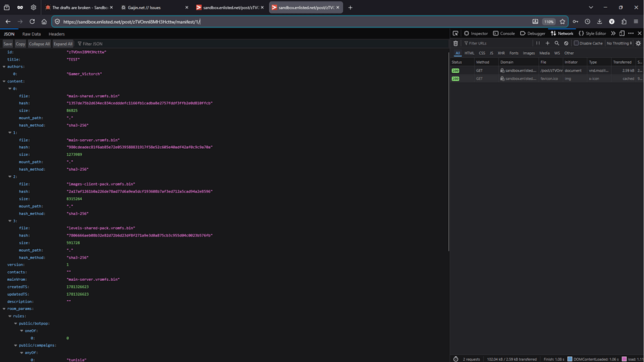
Task: Switch to 'The drafts are broken' tab
Action: pos(78,7)
